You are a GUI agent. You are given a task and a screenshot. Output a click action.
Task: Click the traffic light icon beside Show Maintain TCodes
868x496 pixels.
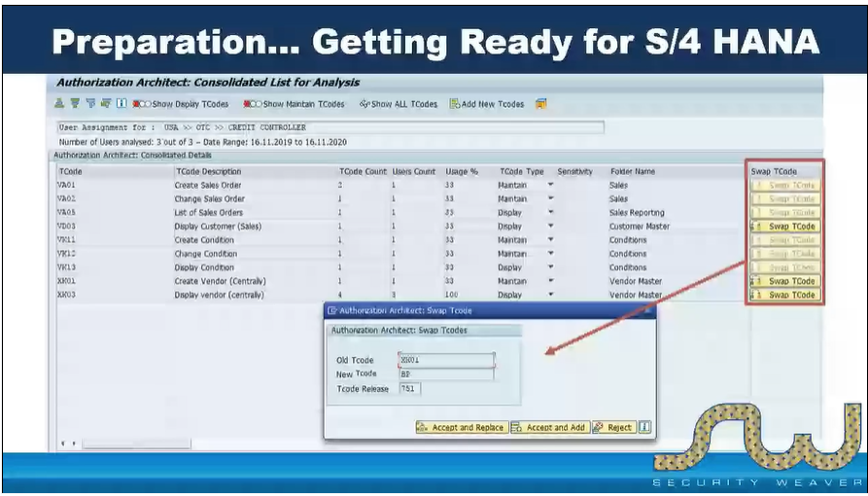pos(253,104)
